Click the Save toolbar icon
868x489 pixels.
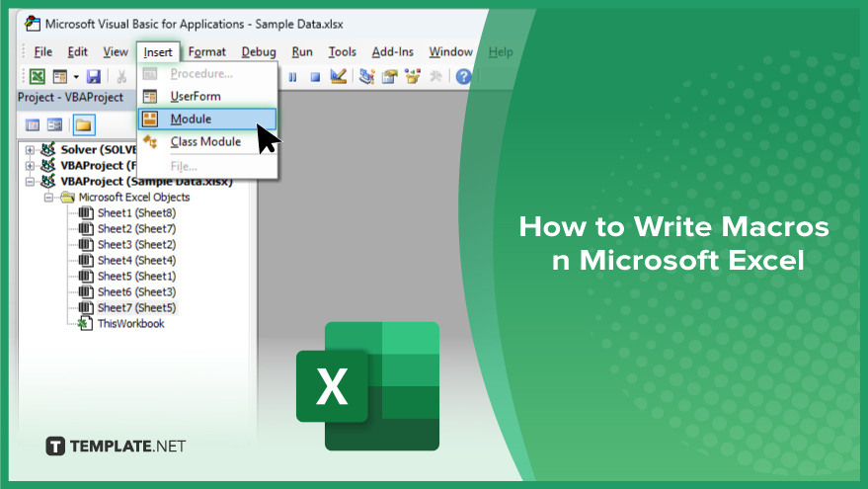click(x=94, y=76)
